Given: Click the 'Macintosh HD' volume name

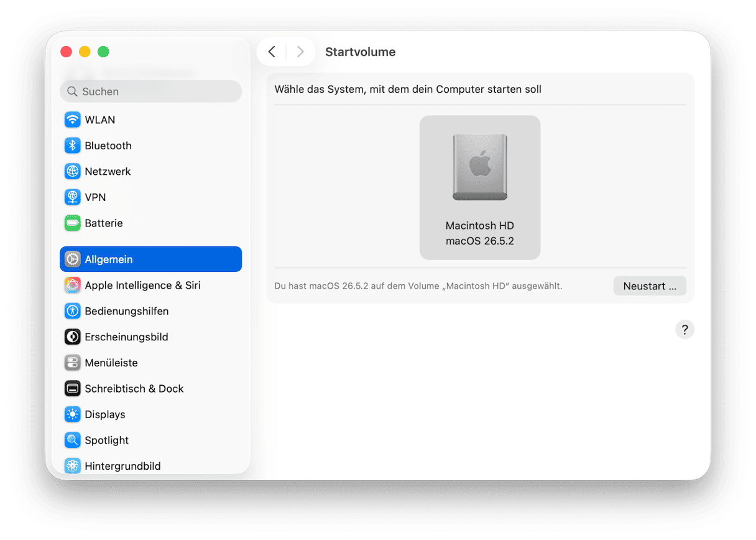Looking at the screenshot, I should tap(480, 225).
